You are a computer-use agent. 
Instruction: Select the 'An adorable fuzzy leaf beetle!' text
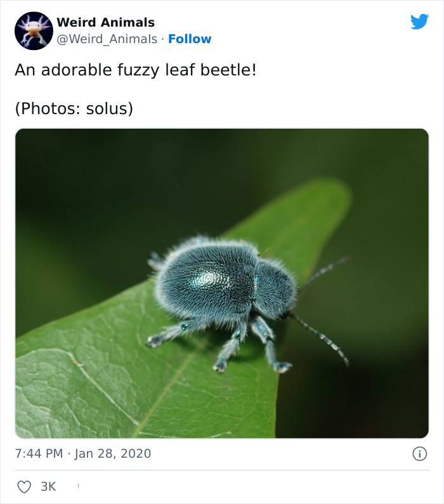[136, 70]
